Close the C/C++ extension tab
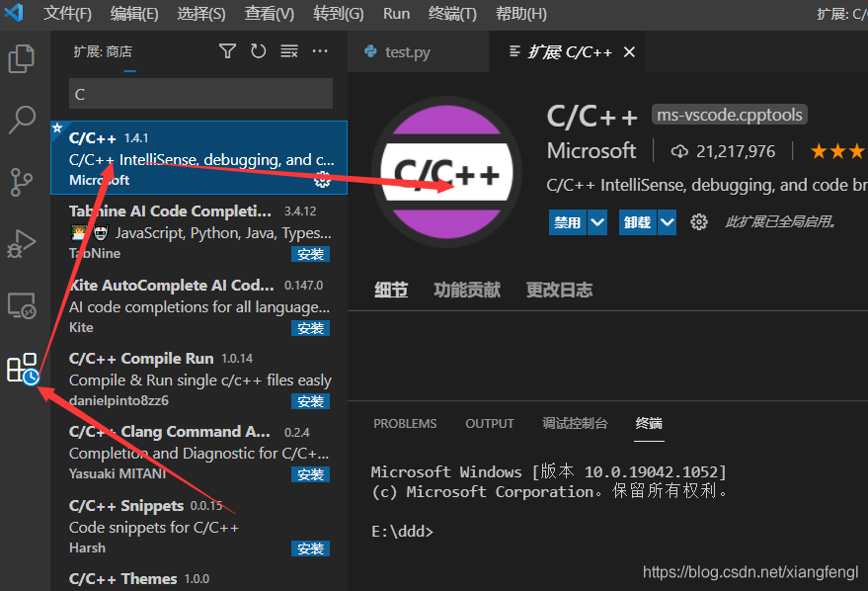Screen dimensions: 868x591 coord(629,52)
